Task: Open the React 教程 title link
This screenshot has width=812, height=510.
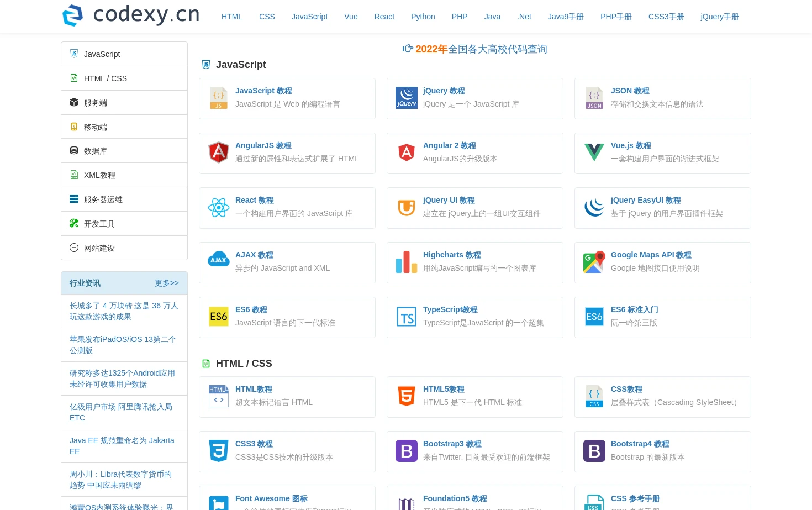Action: [x=255, y=200]
